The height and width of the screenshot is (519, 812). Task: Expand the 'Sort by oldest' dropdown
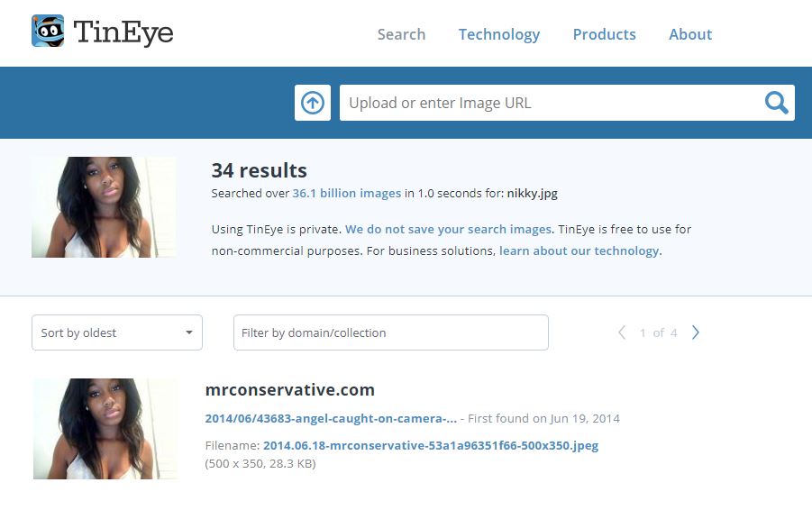pos(116,332)
